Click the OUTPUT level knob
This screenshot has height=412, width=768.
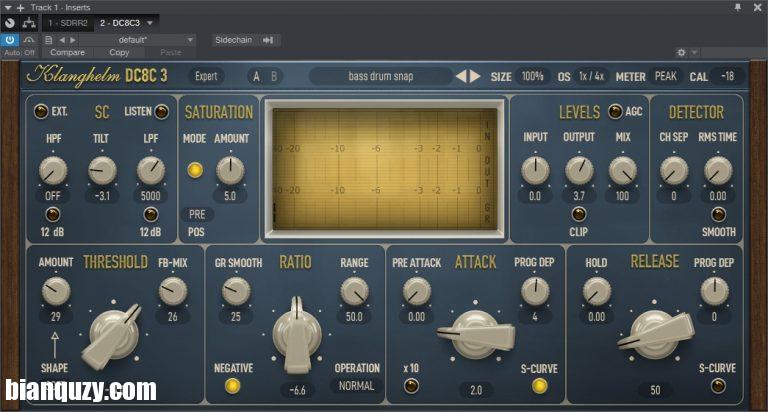pos(579,170)
